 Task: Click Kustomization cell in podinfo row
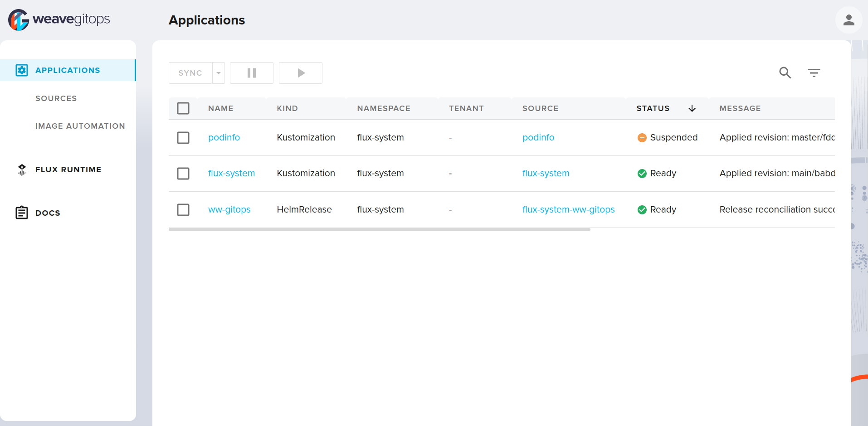click(306, 137)
